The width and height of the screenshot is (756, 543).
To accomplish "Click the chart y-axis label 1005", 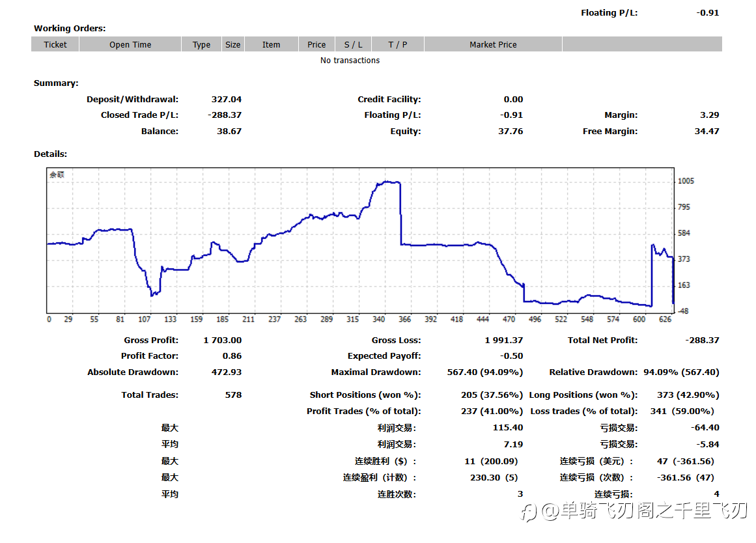I will 686,181.
